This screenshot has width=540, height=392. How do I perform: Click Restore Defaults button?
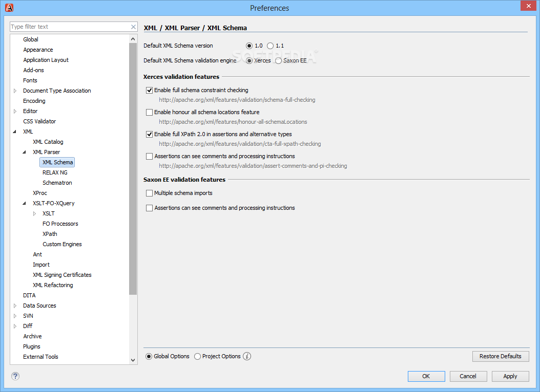[x=501, y=356]
